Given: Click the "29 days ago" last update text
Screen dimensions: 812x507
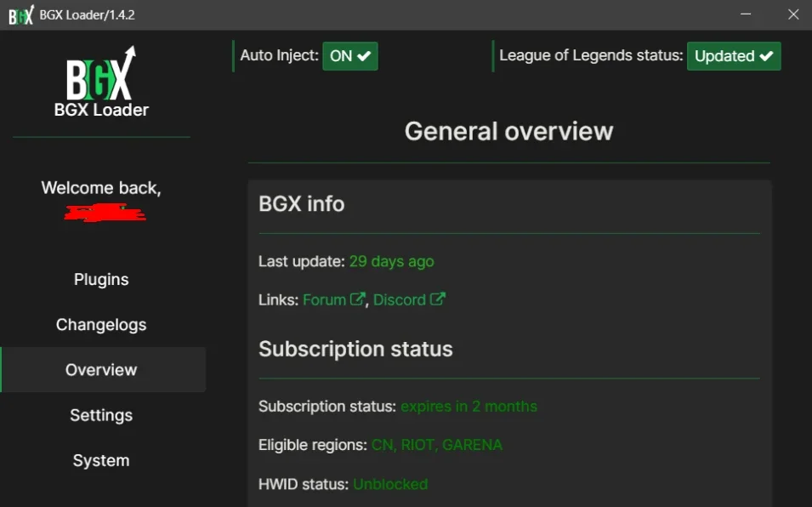Looking at the screenshot, I should pos(391,261).
